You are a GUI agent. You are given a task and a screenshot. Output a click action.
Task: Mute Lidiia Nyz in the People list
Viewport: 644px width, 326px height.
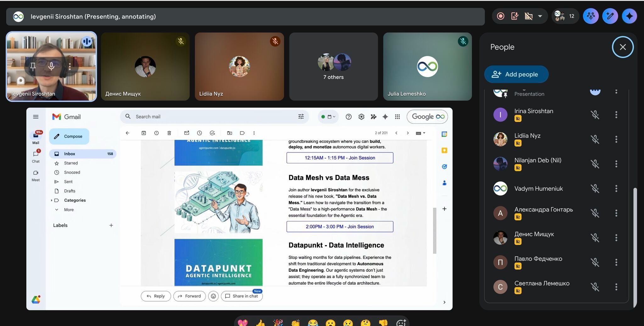point(595,139)
